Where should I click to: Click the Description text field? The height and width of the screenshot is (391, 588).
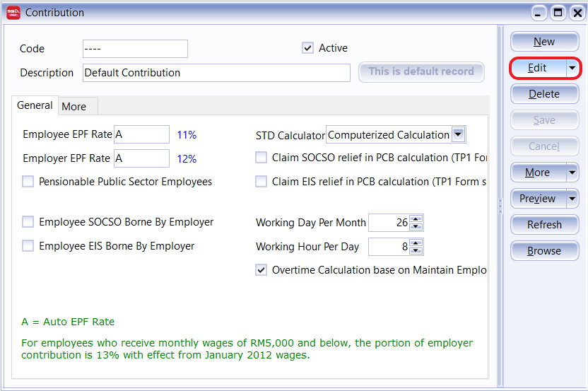pos(216,73)
